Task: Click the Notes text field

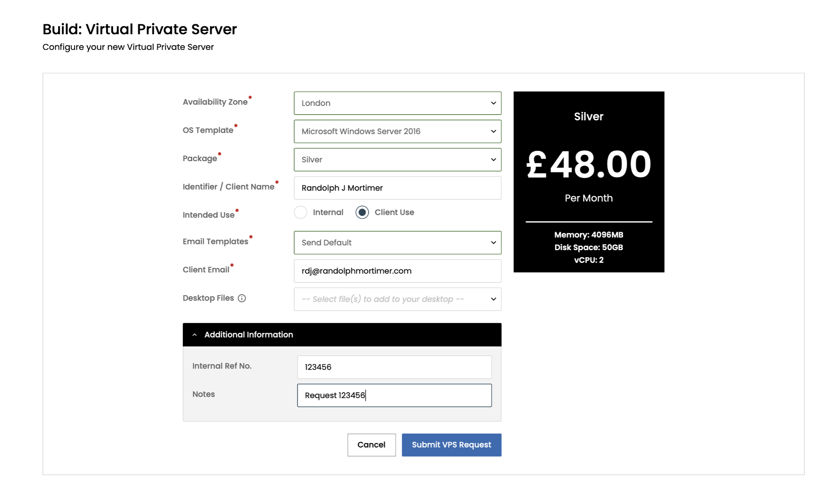Action: tap(394, 396)
